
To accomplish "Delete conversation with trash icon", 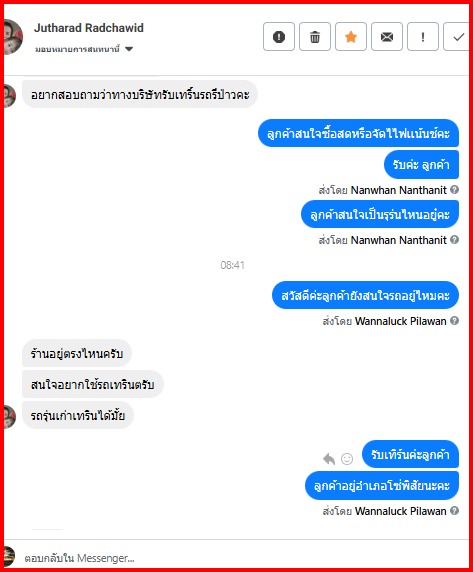I will click(315, 36).
